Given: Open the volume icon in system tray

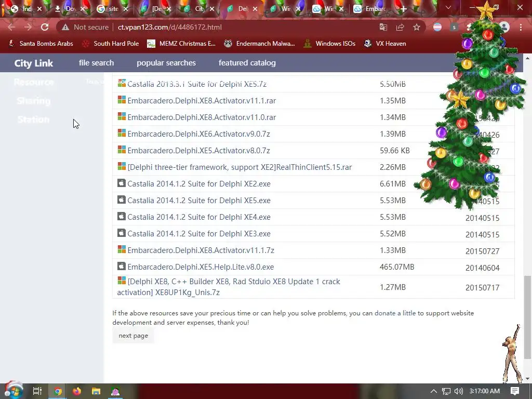Looking at the screenshot, I should tap(458, 391).
